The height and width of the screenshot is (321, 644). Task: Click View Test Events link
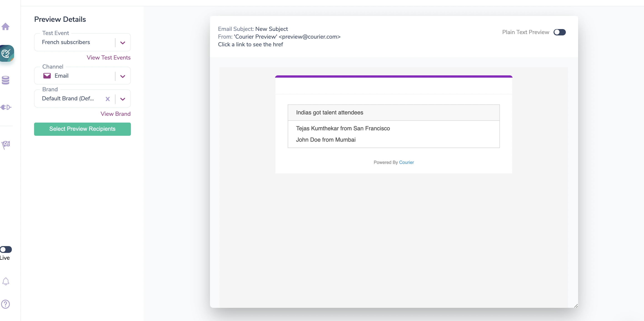[108, 57]
